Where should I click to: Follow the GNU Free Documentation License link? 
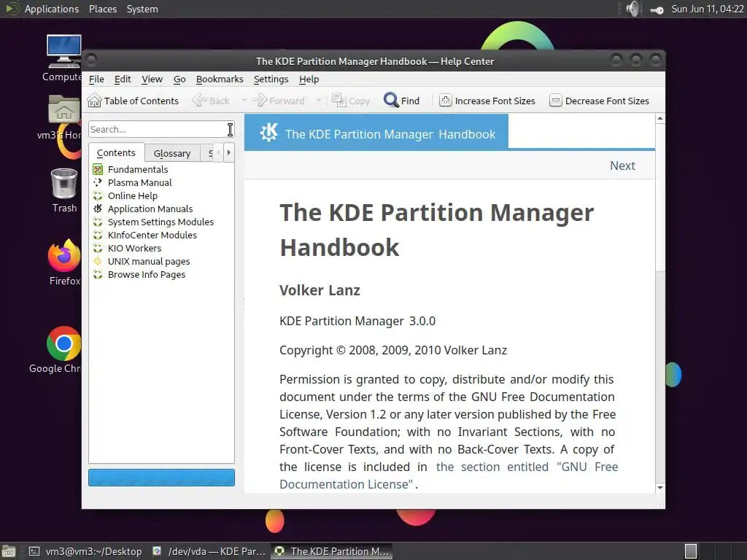point(449,475)
